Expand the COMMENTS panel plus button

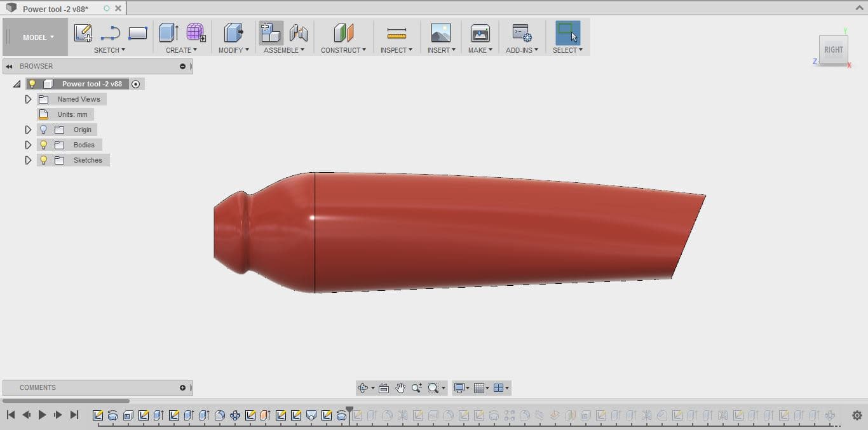183,387
